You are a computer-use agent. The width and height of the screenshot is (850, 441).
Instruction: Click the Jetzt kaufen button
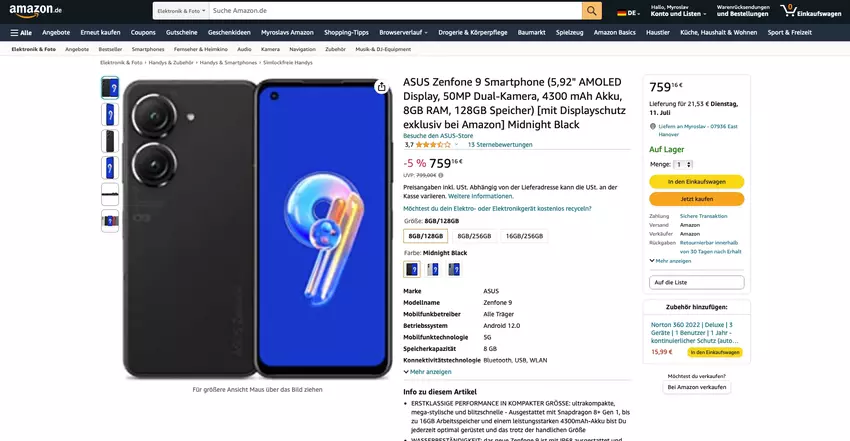click(x=697, y=199)
